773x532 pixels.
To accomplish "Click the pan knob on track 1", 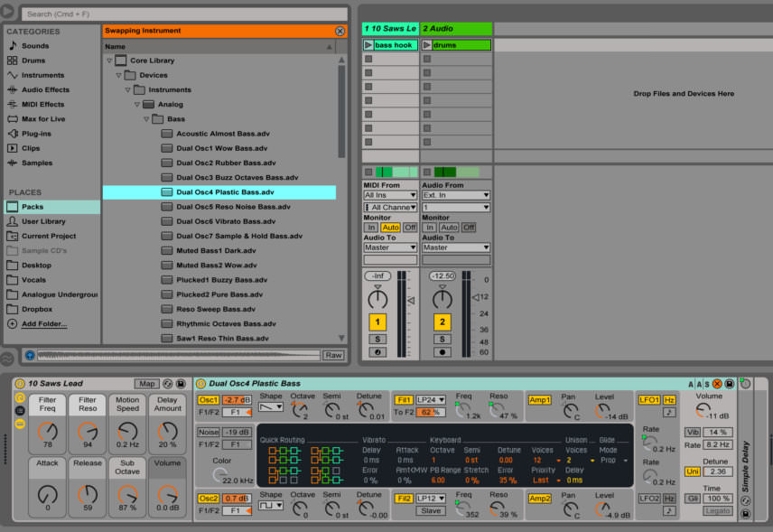I will point(377,299).
